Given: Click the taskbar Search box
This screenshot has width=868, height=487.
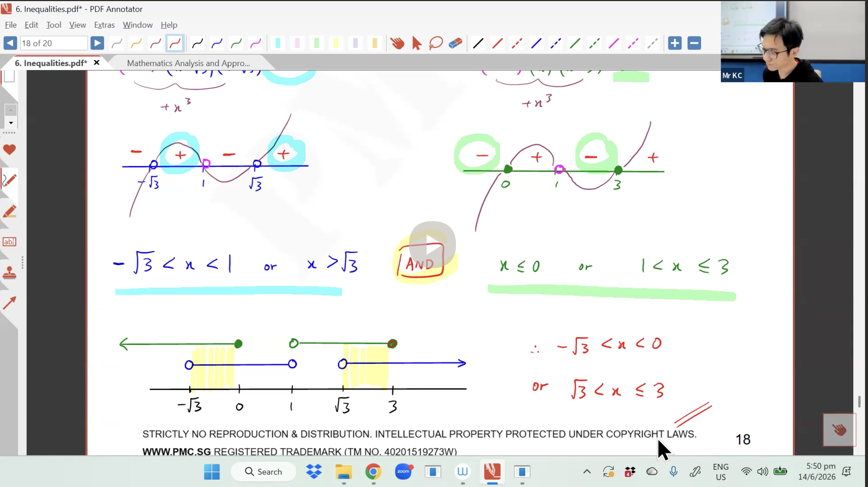Looking at the screenshot, I should [x=263, y=472].
